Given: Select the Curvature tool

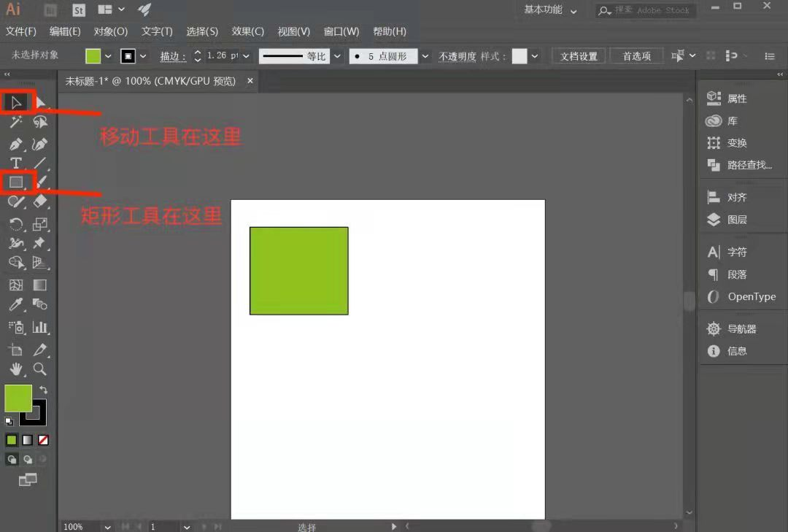Looking at the screenshot, I should (x=40, y=144).
